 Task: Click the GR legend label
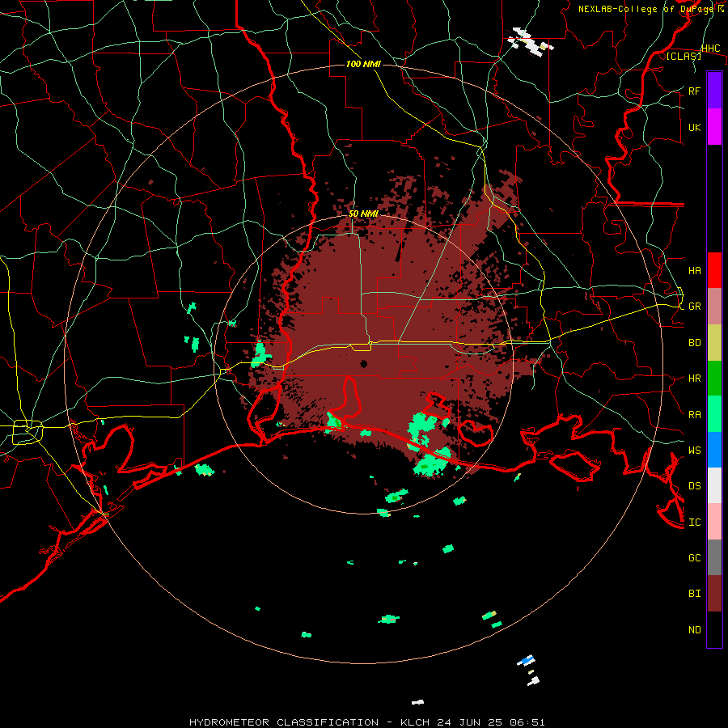pos(694,307)
